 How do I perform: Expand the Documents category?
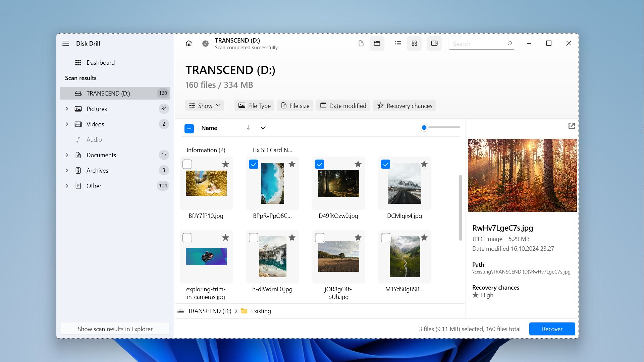pos(67,155)
